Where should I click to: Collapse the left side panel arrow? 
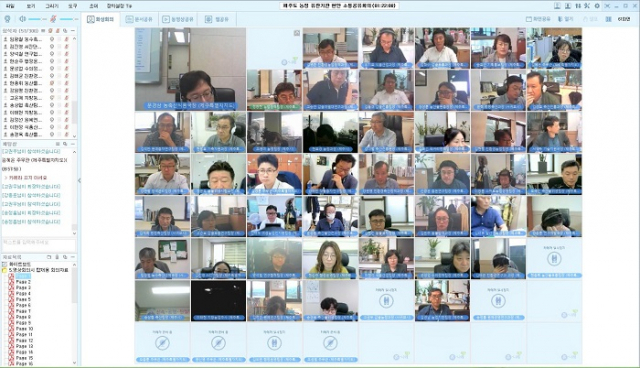[x=79, y=180]
